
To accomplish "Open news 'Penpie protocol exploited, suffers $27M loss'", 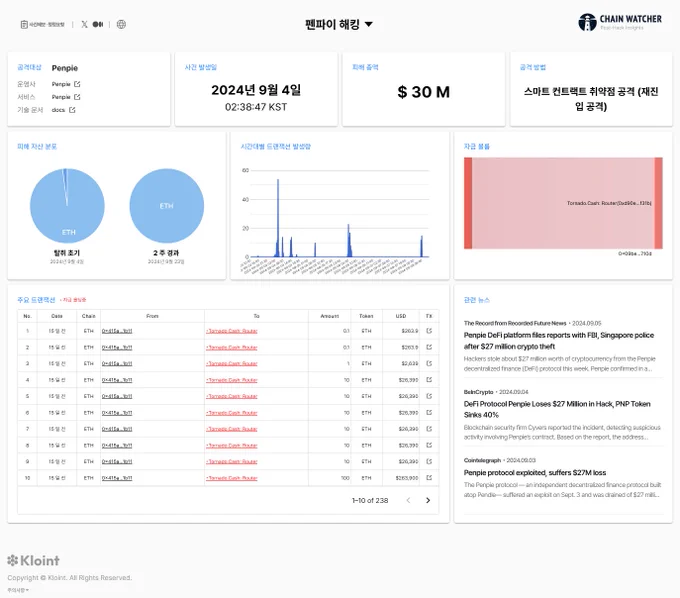I will (535, 473).
